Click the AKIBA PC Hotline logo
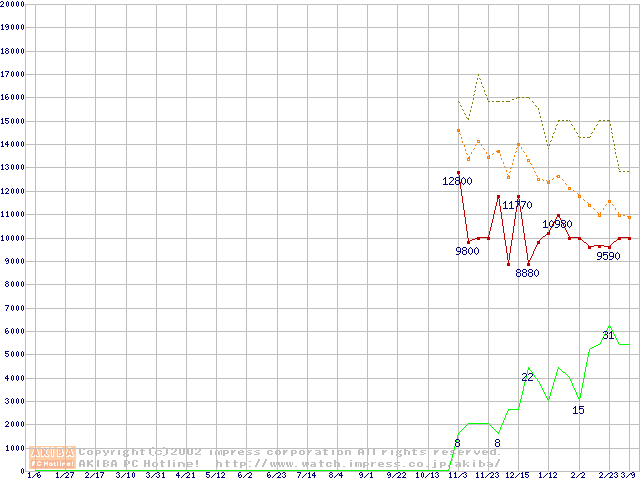Image resolution: width=640 pixels, height=480 pixels. coord(53,458)
